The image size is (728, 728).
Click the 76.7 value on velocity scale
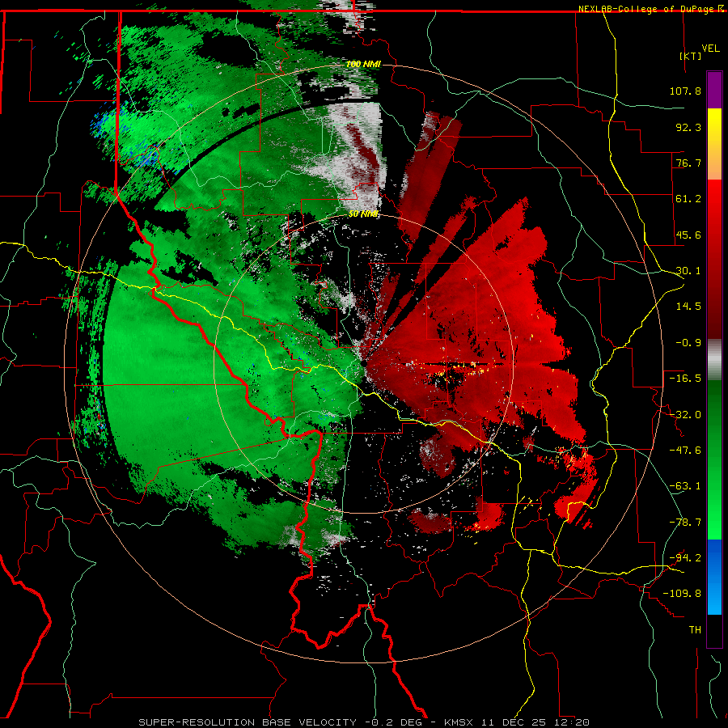click(688, 163)
